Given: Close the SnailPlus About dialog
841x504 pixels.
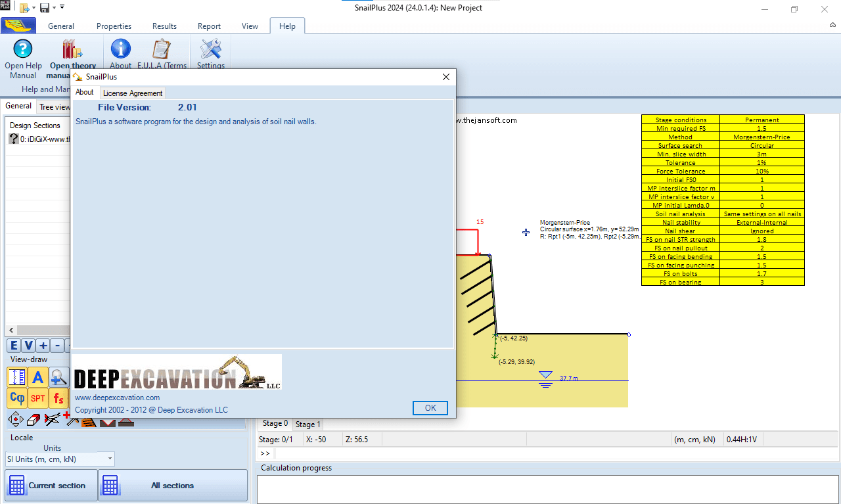Looking at the screenshot, I should pos(446,77).
